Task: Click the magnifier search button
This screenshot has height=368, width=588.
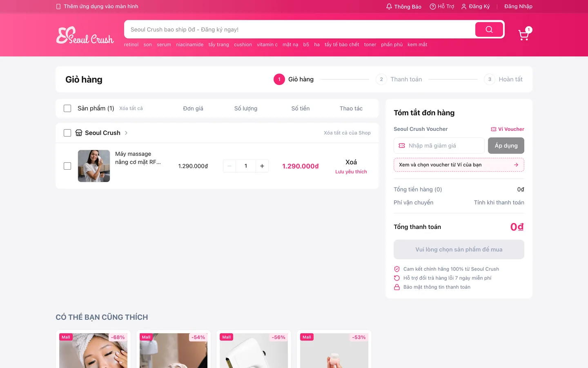Action: point(489,29)
